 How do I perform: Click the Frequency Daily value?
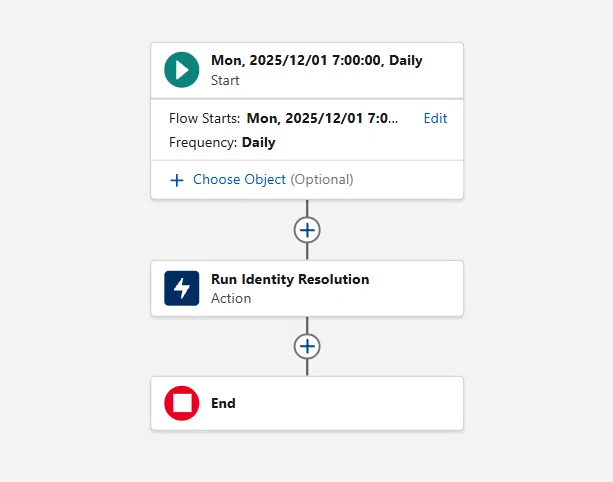258,142
